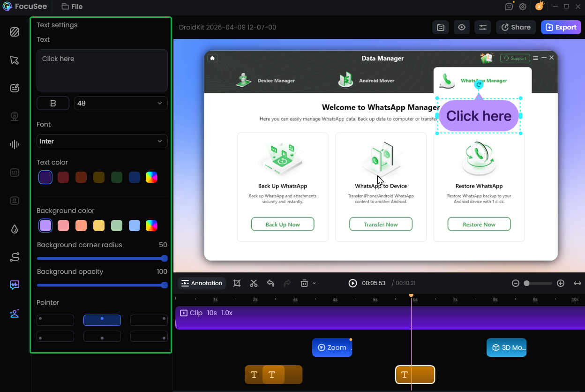Toggle bold text formatting

coord(52,103)
